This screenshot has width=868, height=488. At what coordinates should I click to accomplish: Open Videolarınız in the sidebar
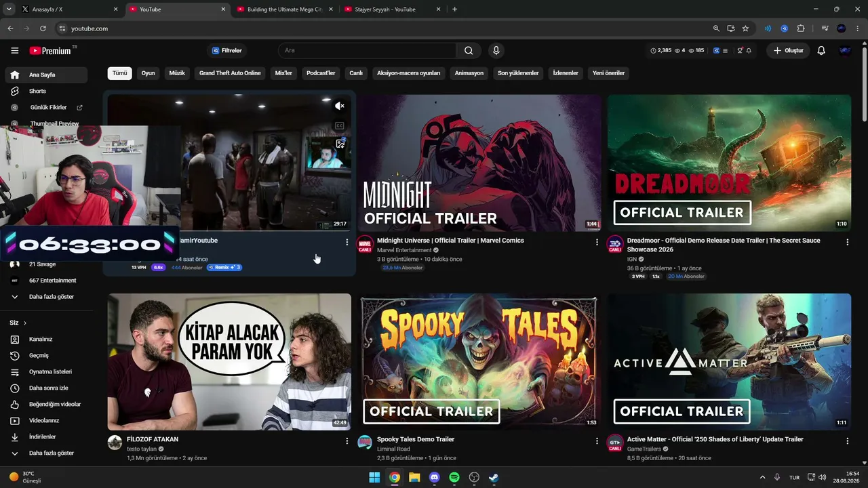46,420
